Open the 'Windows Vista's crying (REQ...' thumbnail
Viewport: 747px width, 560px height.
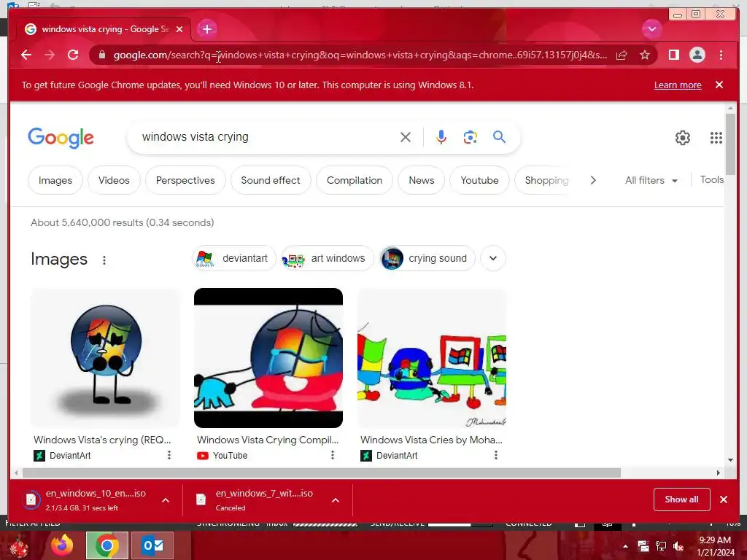click(105, 357)
